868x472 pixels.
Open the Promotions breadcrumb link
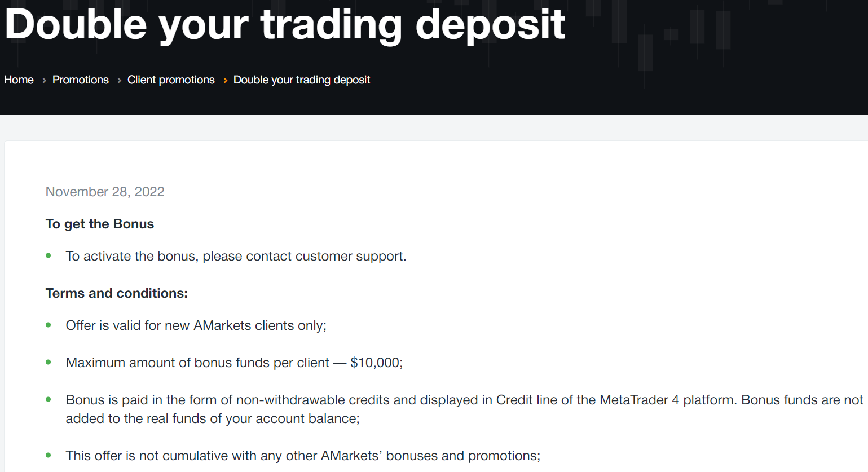81,80
